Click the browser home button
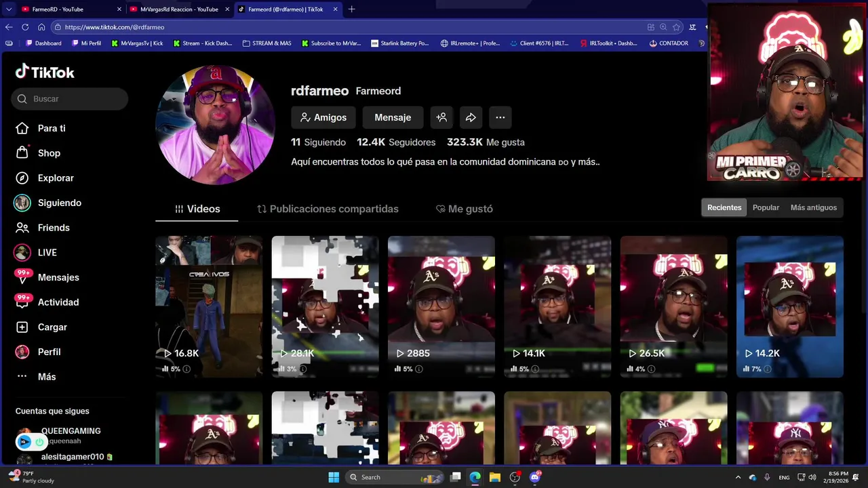 (x=41, y=27)
